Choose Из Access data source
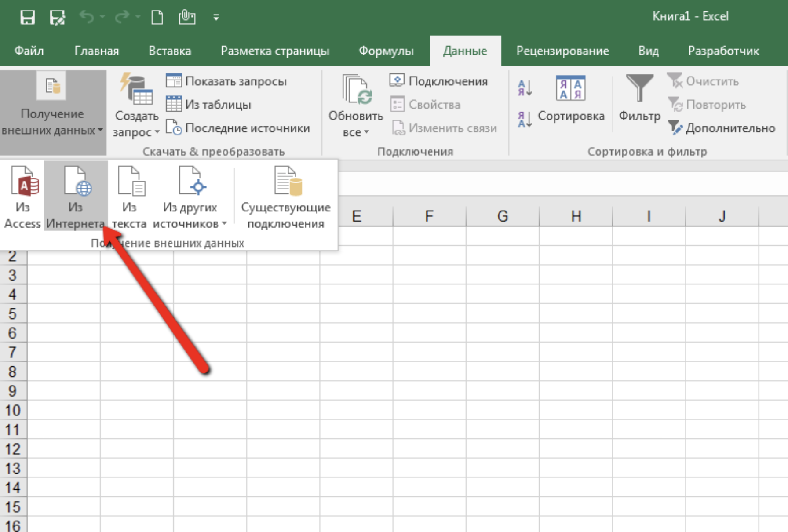 [x=22, y=197]
